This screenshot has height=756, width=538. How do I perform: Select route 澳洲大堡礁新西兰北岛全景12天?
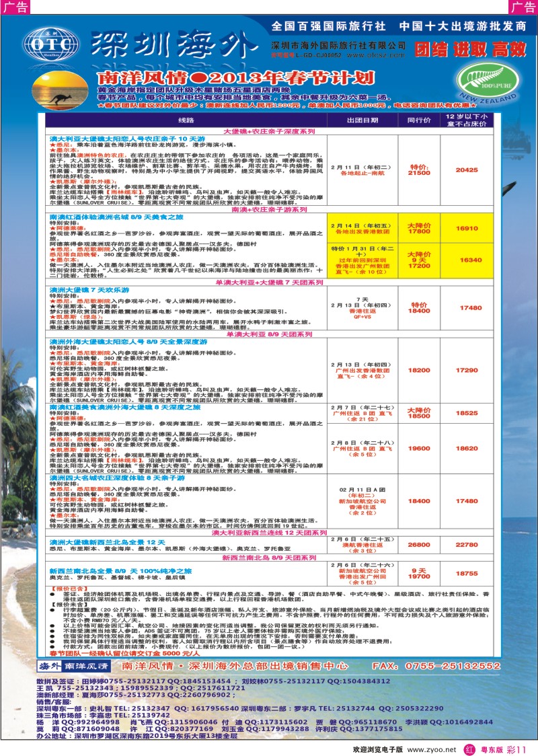pyautogui.click(x=107, y=542)
